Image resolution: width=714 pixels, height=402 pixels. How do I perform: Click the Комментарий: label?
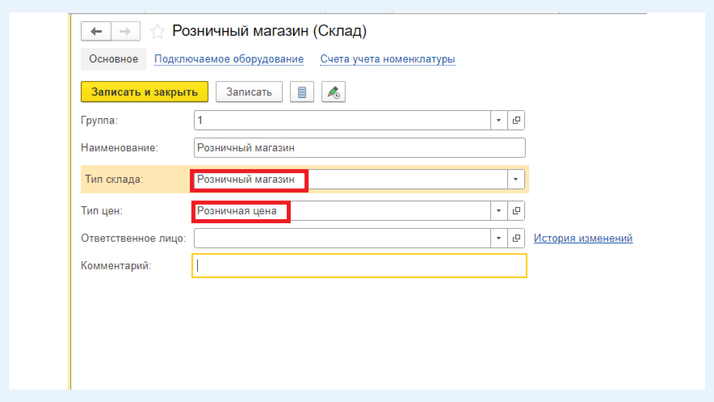pos(116,266)
